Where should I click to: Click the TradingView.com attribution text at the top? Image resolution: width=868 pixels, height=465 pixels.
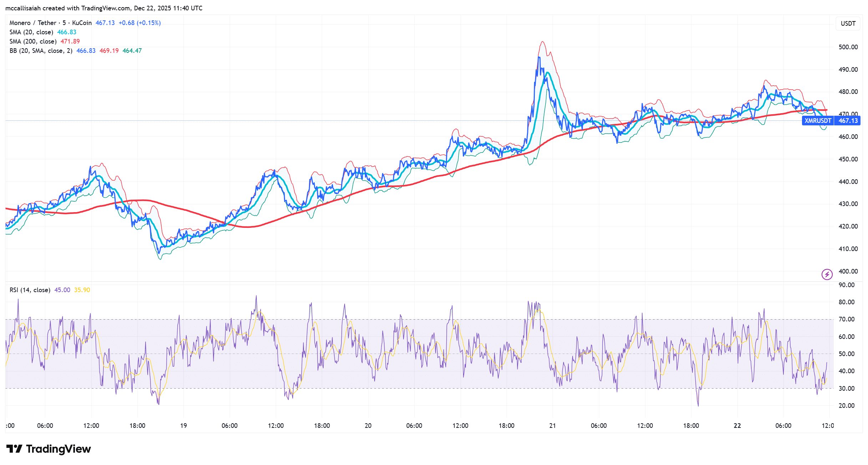pyautogui.click(x=104, y=8)
